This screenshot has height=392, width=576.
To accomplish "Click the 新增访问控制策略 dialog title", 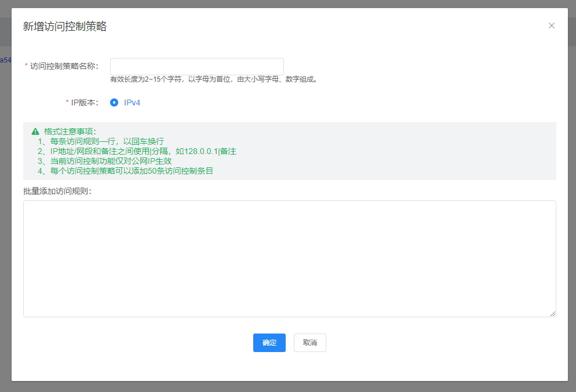I will pos(65,26).
